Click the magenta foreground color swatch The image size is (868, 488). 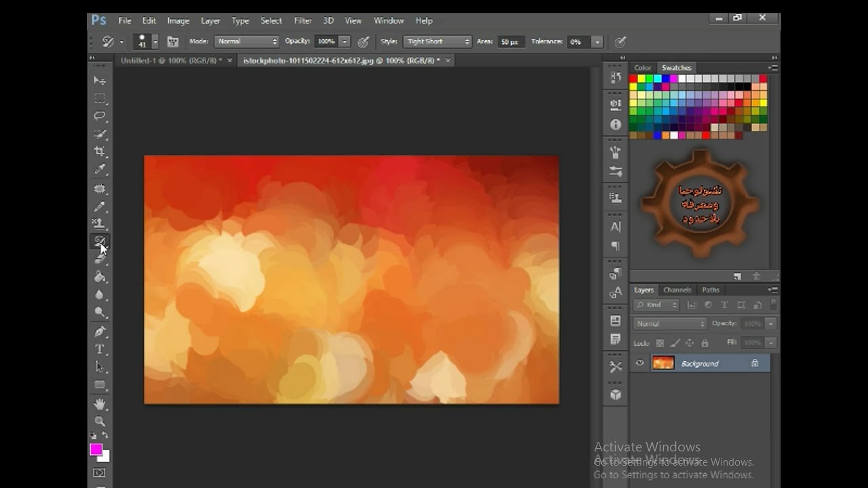point(96,450)
